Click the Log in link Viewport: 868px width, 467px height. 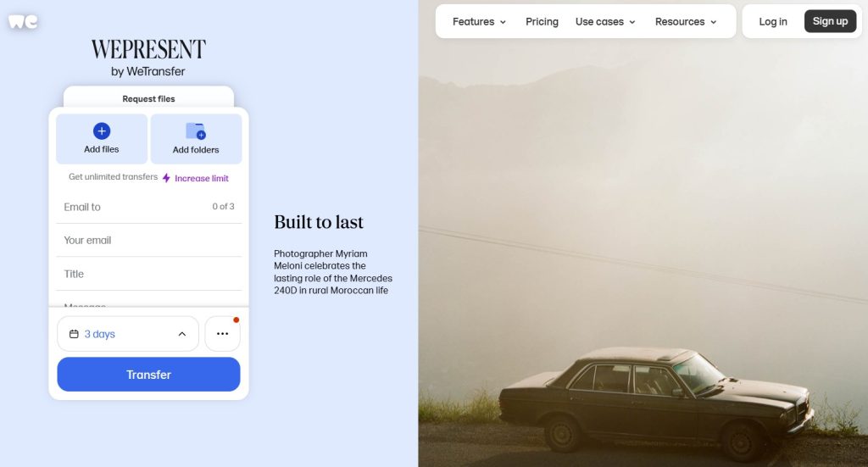click(773, 21)
